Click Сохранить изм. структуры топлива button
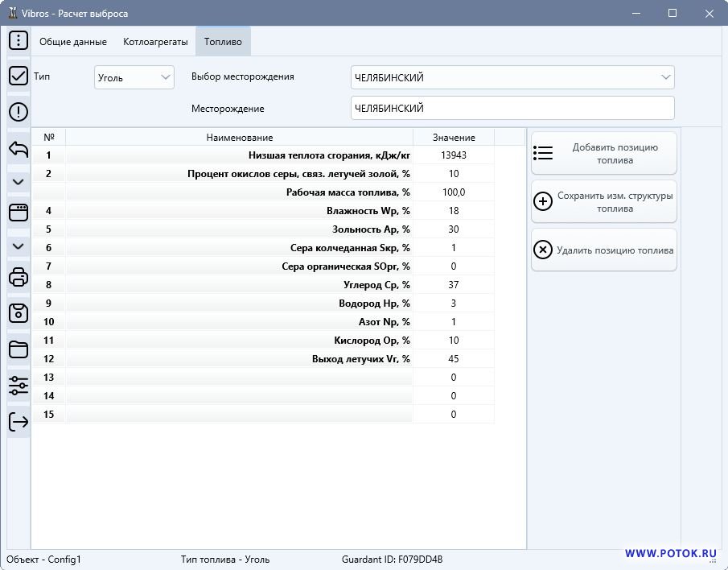Image resolution: width=728 pixels, height=570 pixels. point(603,201)
